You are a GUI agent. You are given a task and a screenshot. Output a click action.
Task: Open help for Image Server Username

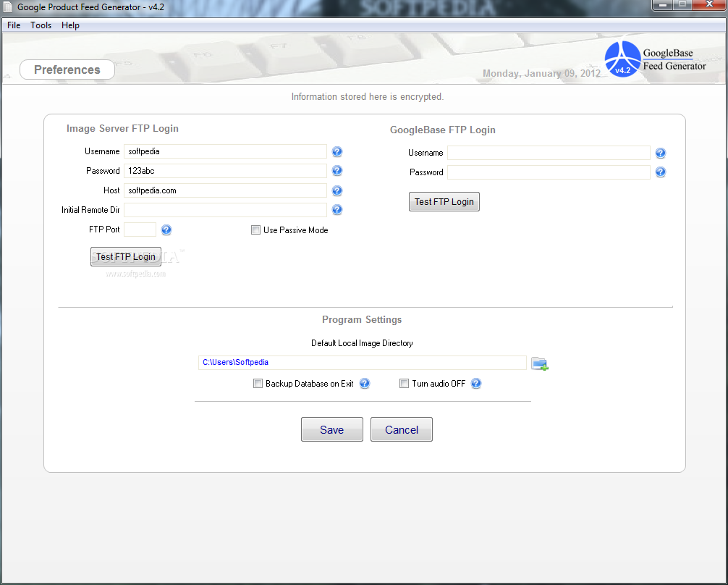click(337, 151)
